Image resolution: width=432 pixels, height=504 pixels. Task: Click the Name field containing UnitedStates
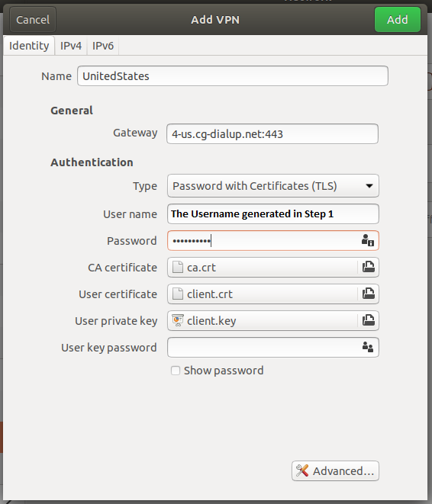point(233,75)
